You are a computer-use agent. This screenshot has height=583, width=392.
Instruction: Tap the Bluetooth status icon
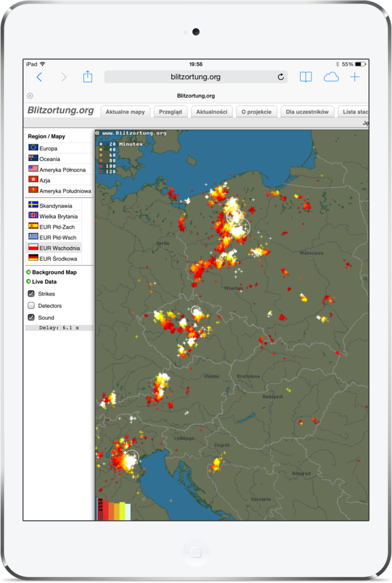click(337, 64)
